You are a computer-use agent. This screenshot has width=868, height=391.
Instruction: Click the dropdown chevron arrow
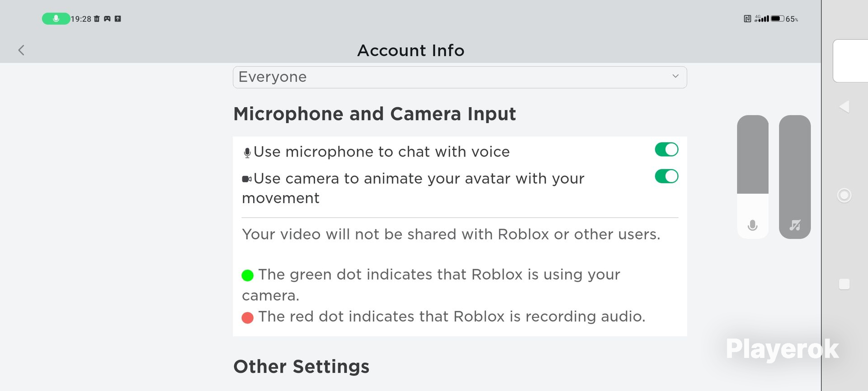(x=675, y=76)
